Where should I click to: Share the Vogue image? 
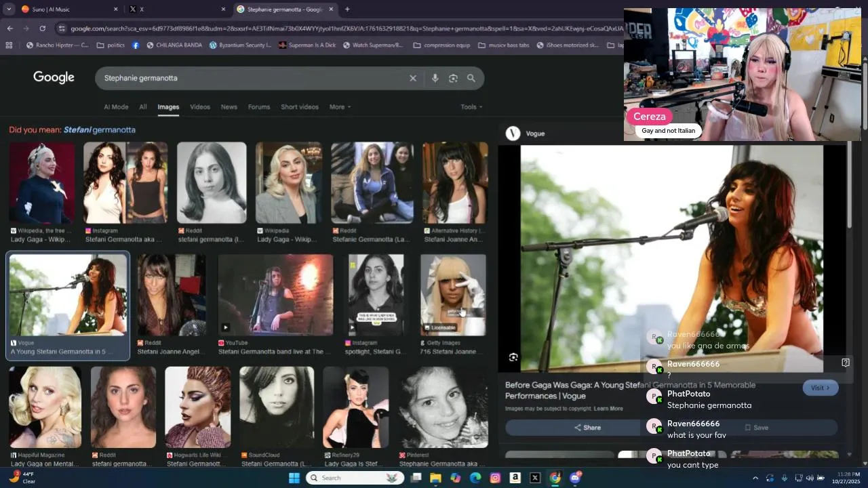[x=587, y=428]
